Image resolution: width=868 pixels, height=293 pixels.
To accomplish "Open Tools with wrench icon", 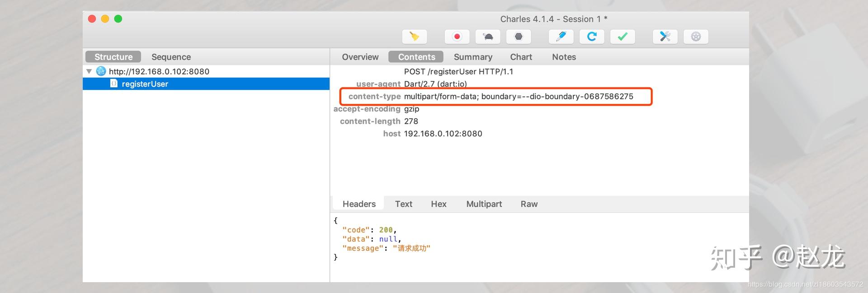I will click(665, 37).
